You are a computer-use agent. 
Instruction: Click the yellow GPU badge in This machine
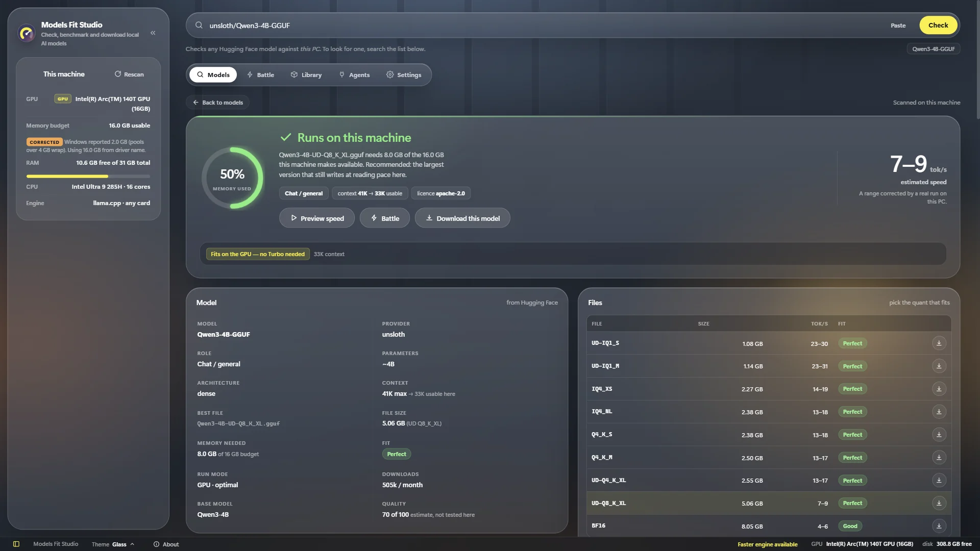coord(63,99)
